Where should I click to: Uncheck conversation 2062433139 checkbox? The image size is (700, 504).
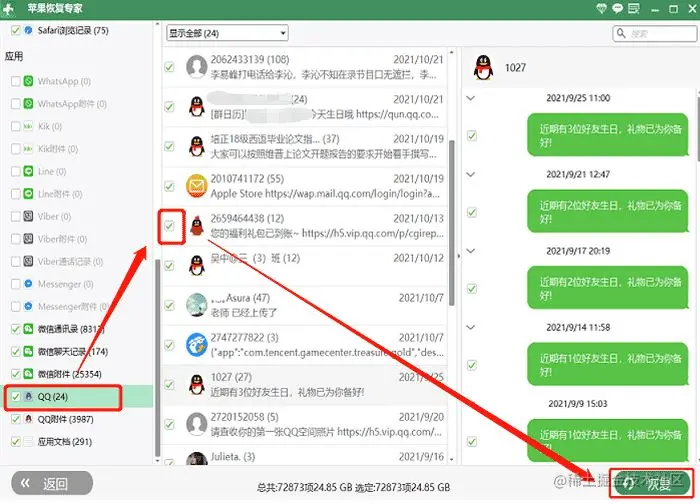point(169,67)
